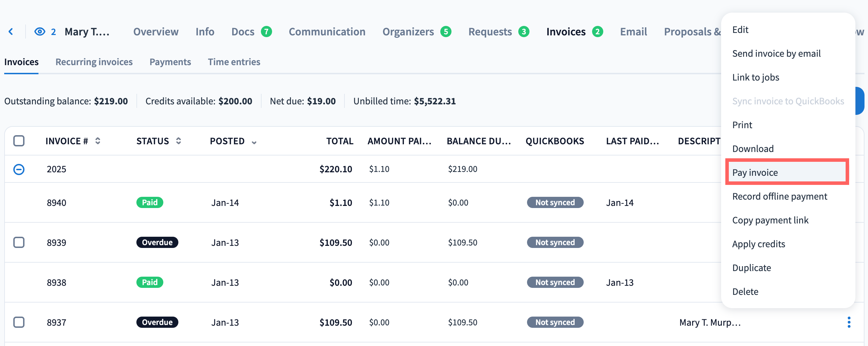Sort by Status column arrows

(178, 141)
